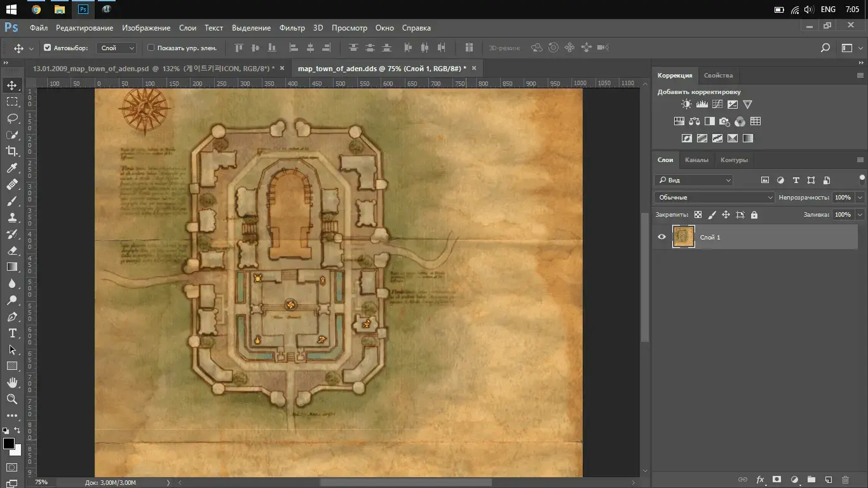
Task: Select the Dodge tool
Action: [x=12, y=300]
